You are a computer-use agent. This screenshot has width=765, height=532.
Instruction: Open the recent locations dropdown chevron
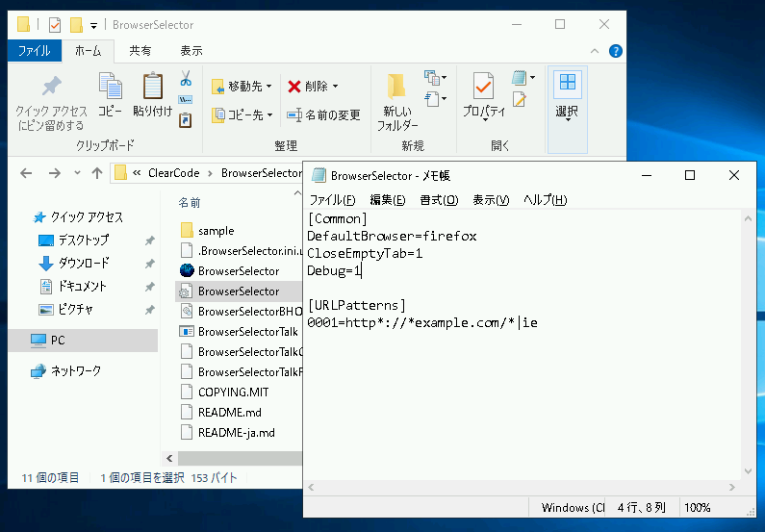(77, 173)
